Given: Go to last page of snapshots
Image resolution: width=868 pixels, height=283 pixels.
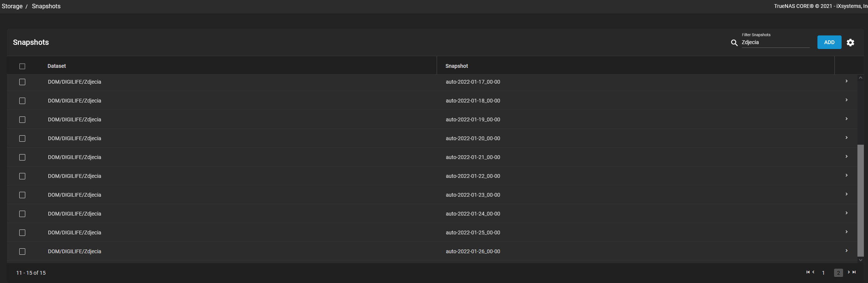Looking at the screenshot, I should click(854, 272).
